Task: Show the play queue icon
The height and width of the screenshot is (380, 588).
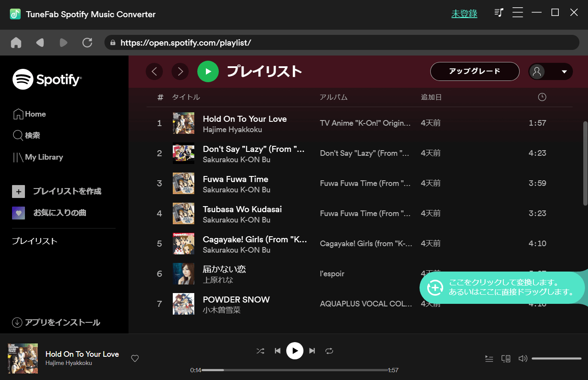Action: 489,358
